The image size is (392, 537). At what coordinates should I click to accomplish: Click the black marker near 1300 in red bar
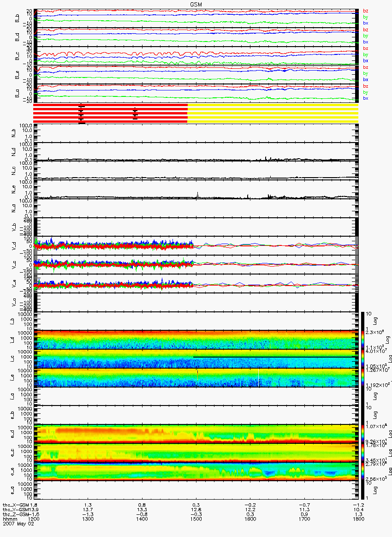pos(82,113)
